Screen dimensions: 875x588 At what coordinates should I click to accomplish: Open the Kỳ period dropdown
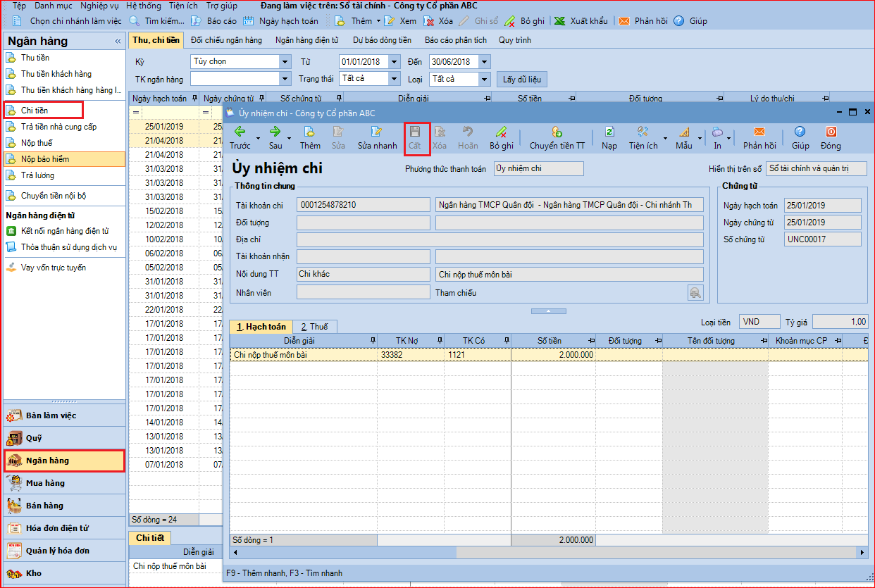pyautogui.click(x=285, y=61)
